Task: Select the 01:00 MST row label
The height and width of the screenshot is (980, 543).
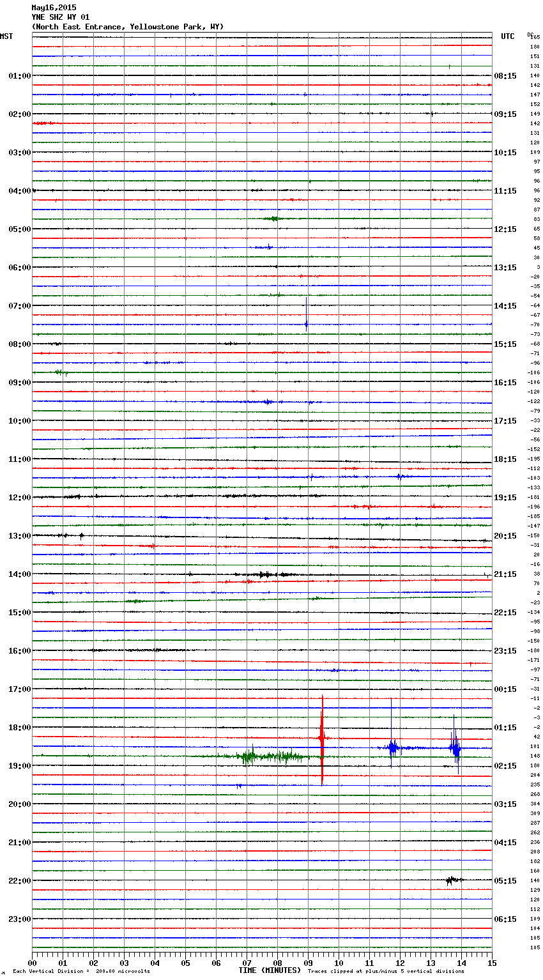Action: click(x=19, y=76)
